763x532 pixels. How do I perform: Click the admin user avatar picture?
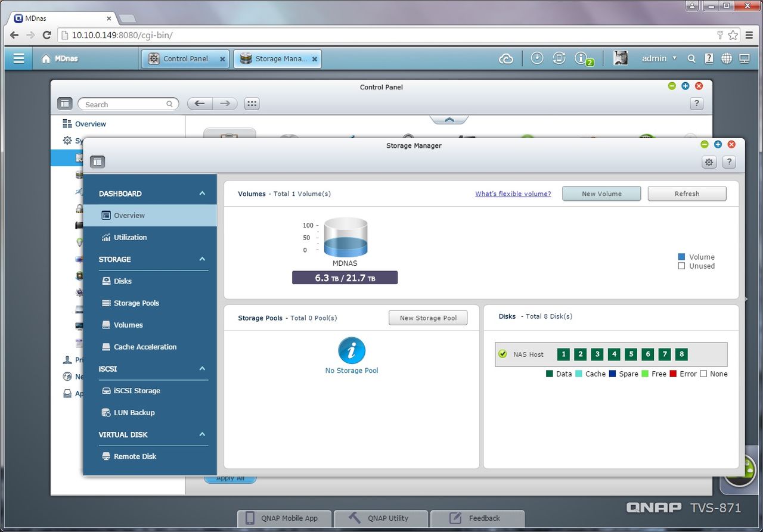[x=621, y=58]
